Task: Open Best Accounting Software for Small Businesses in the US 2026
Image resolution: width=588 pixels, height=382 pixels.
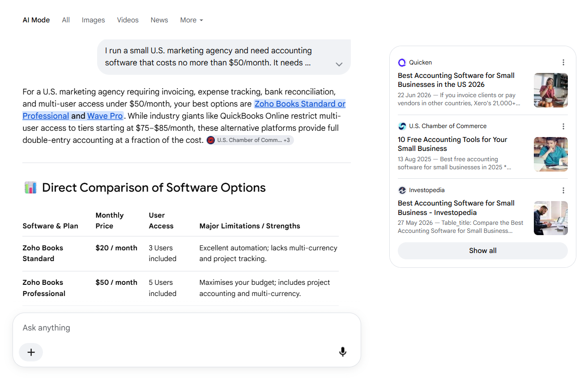Action: pos(456,80)
